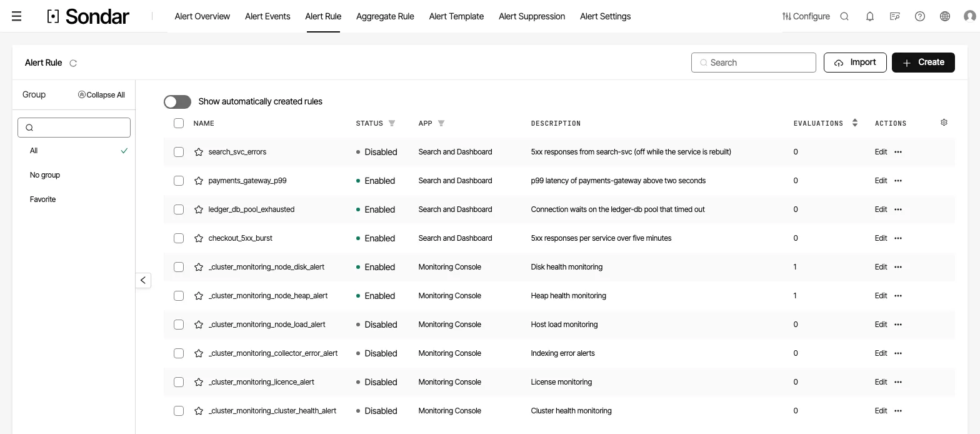
Task: Switch to the Alert Overview tab
Action: [202, 16]
